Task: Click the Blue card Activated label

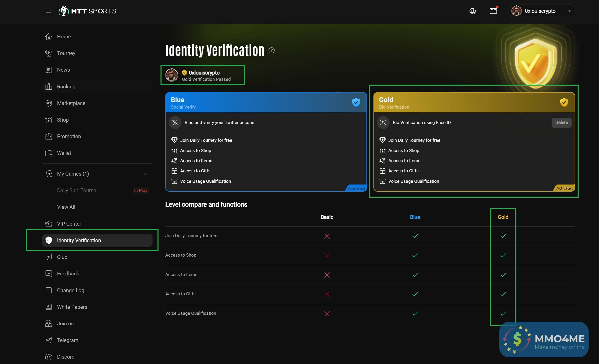Action: 356,188
